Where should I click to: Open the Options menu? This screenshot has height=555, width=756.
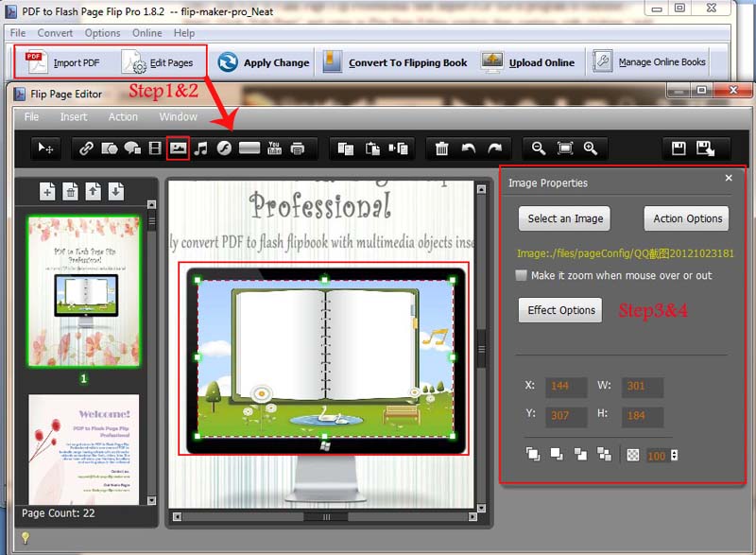(x=102, y=33)
